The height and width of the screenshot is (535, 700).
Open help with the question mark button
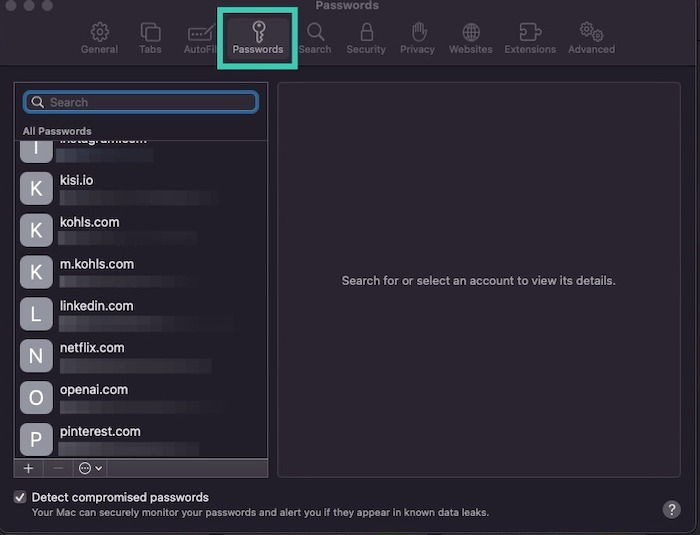671,510
